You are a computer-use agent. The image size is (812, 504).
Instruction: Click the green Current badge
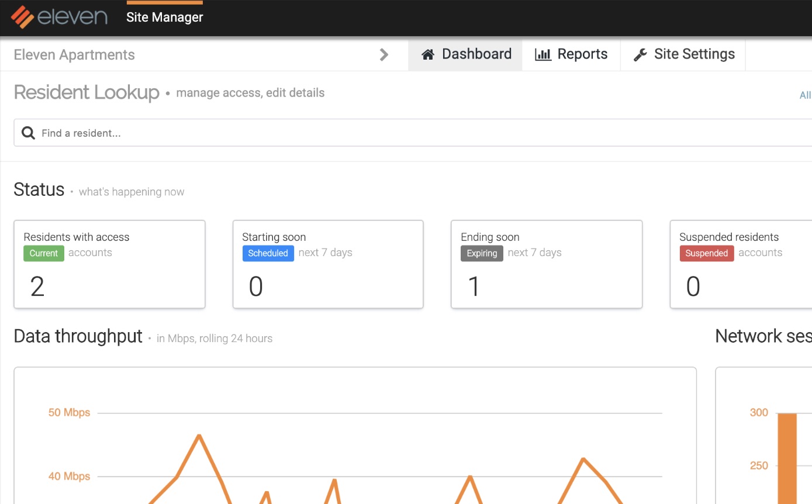(44, 253)
